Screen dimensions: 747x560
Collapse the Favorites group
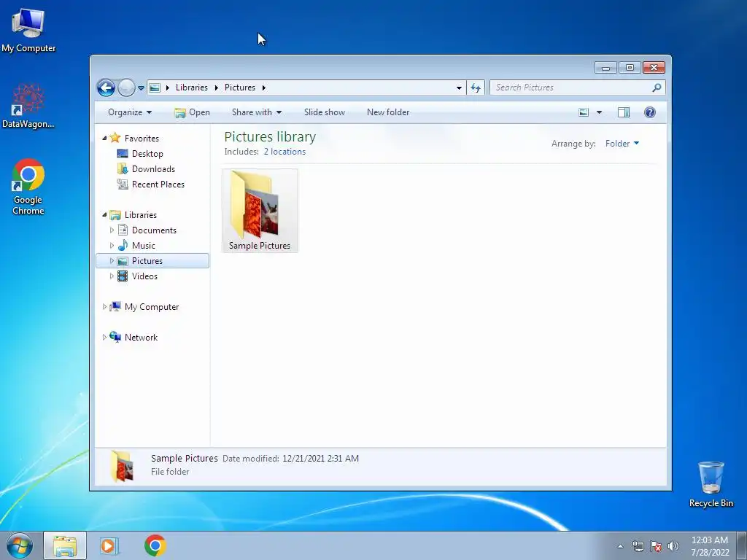click(104, 139)
